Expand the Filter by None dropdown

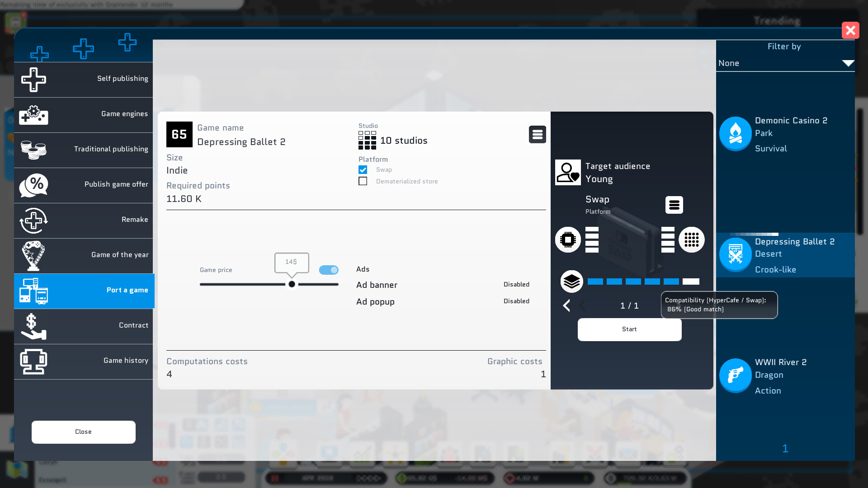pos(785,63)
